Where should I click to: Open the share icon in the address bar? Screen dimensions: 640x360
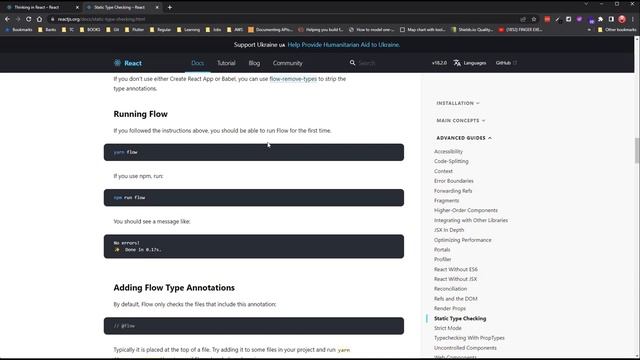pyautogui.click(x=523, y=19)
